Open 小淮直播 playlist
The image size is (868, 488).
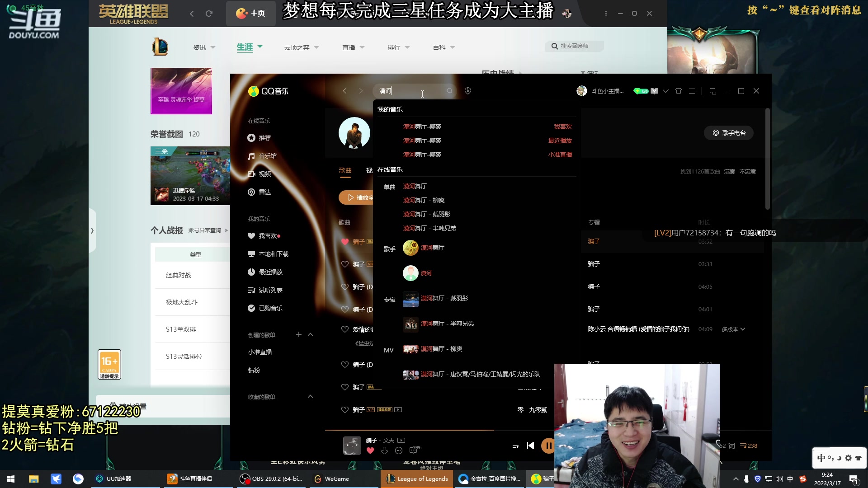click(260, 352)
